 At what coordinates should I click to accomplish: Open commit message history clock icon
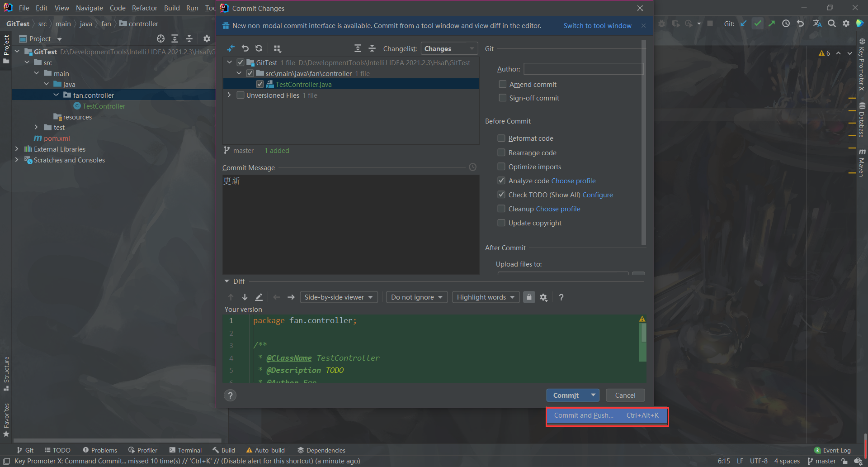tap(472, 167)
